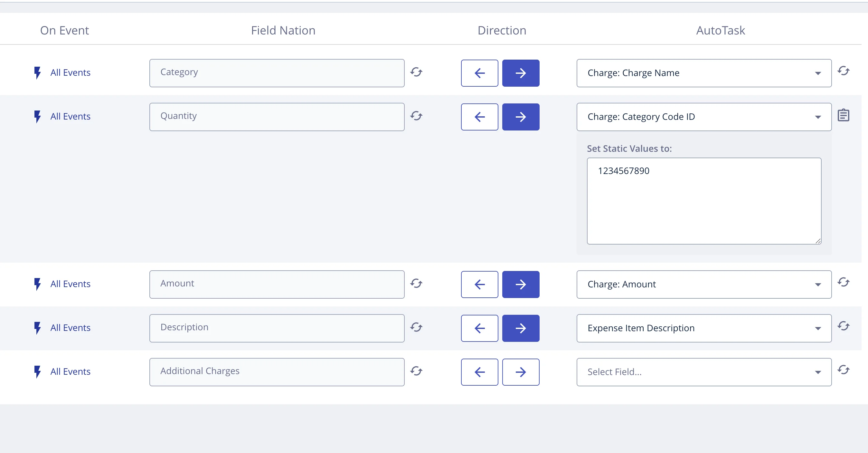Click clipboard icon beside Charge: Category Code ID
Screen dimensions: 868x453
844,115
